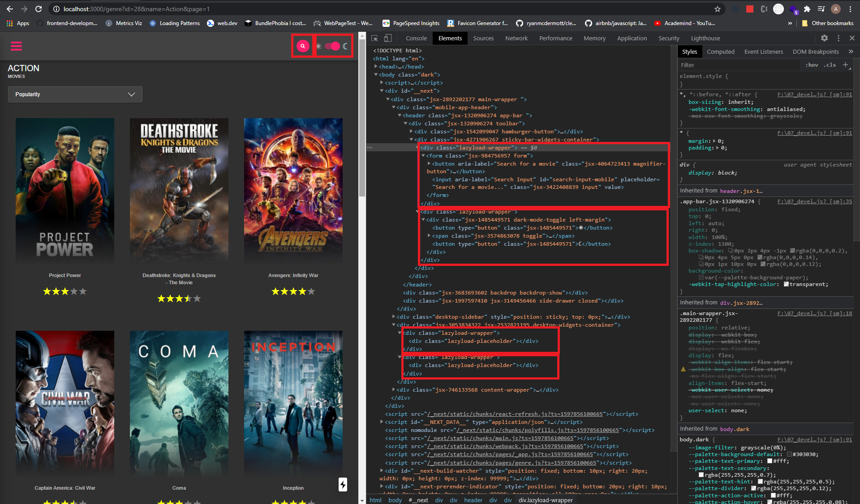Viewport: 860px width, 504px height.
Task: Bookmark this page with the star icon
Action: click(718, 9)
